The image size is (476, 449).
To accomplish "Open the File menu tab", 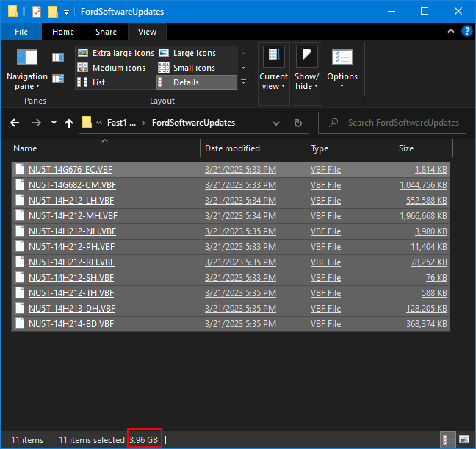I will point(21,32).
